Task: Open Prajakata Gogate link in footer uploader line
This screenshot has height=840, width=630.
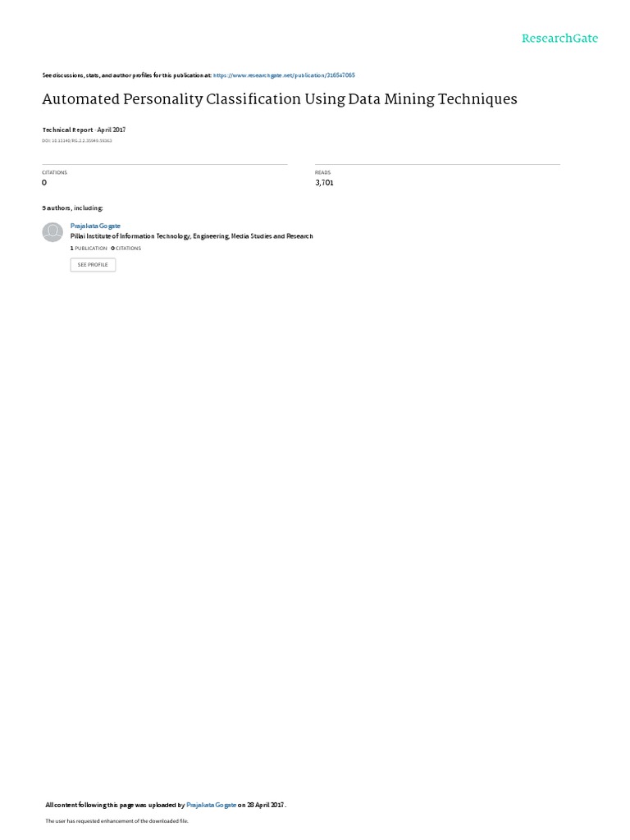Action: coord(211,805)
